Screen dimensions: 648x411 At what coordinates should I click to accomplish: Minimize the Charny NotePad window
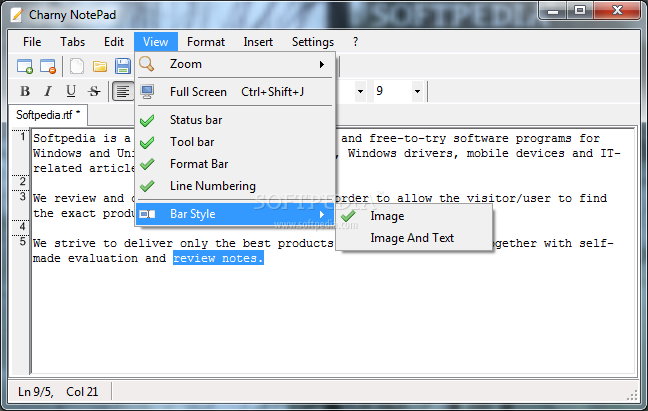pos(553,10)
